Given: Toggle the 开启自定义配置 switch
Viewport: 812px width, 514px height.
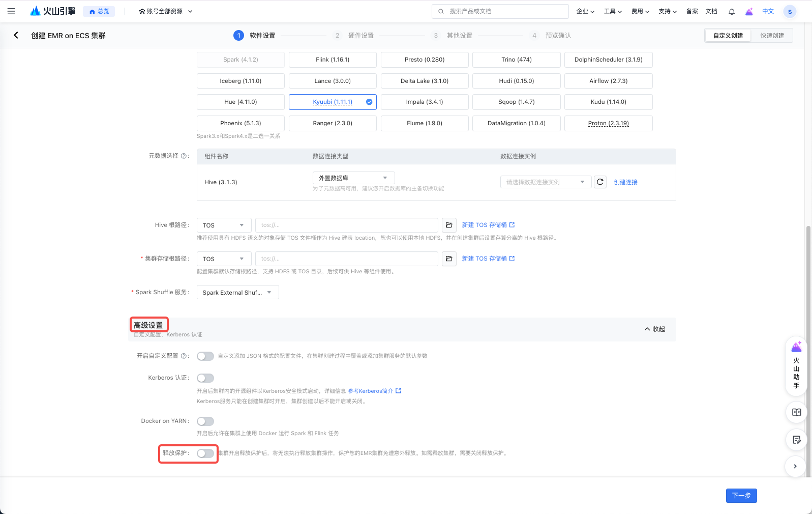Looking at the screenshot, I should coord(205,356).
